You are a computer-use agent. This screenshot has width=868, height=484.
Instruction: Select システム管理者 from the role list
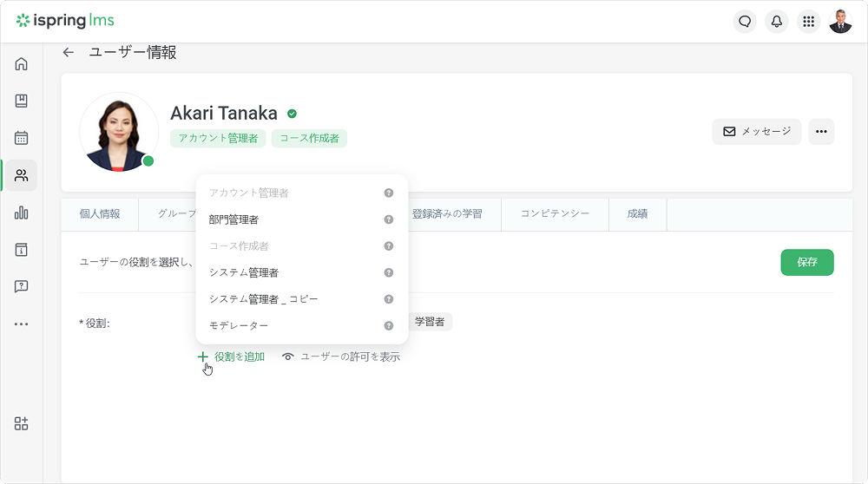pos(244,272)
